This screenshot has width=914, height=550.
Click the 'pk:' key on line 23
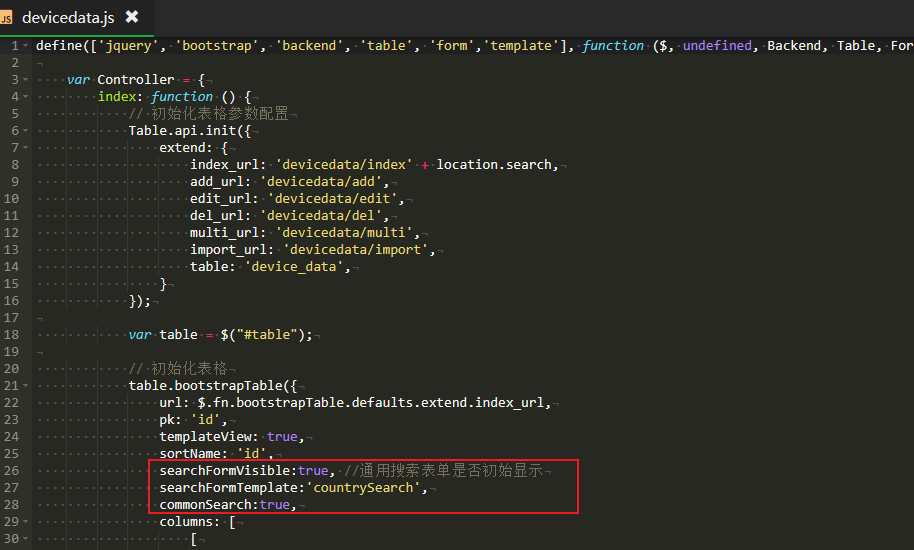[170, 419]
